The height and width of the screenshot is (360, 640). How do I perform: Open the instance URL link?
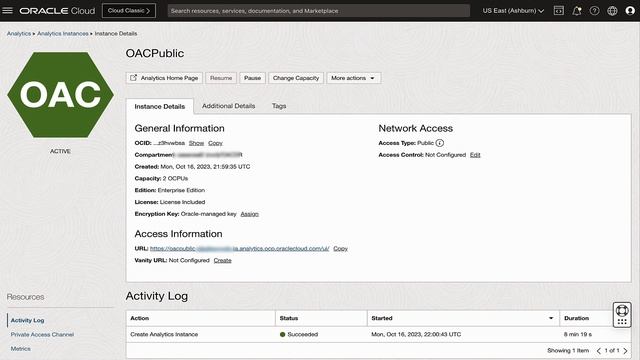click(240, 248)
